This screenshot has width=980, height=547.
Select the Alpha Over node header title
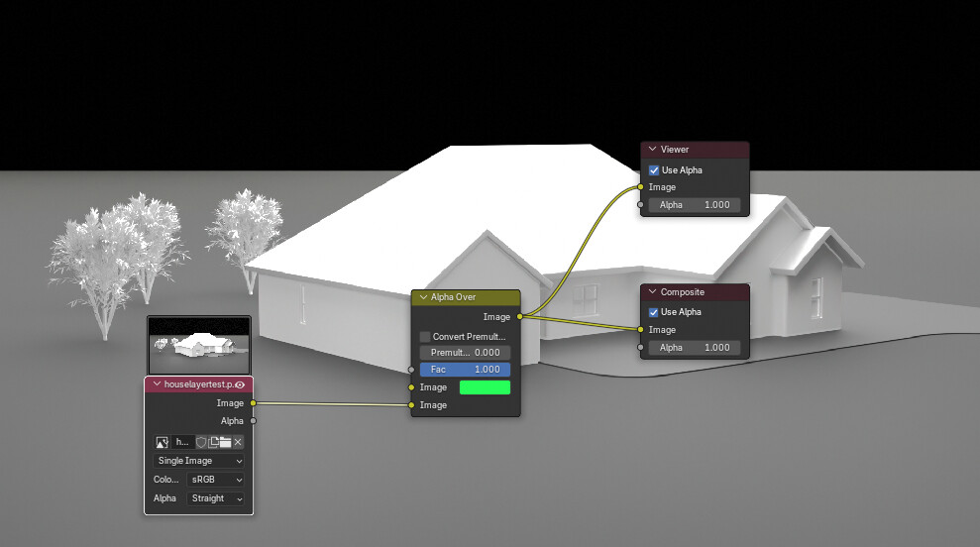tap(453, 297)
